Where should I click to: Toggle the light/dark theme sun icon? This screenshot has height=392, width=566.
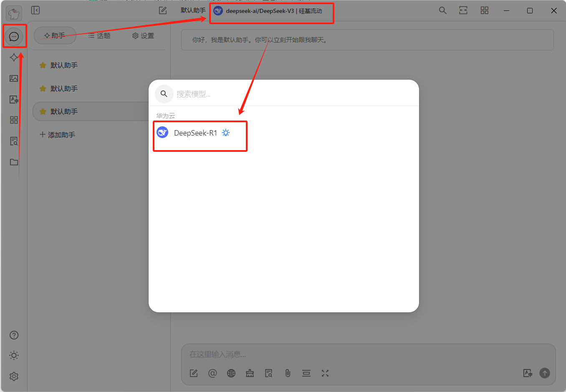tap(14, 355)
